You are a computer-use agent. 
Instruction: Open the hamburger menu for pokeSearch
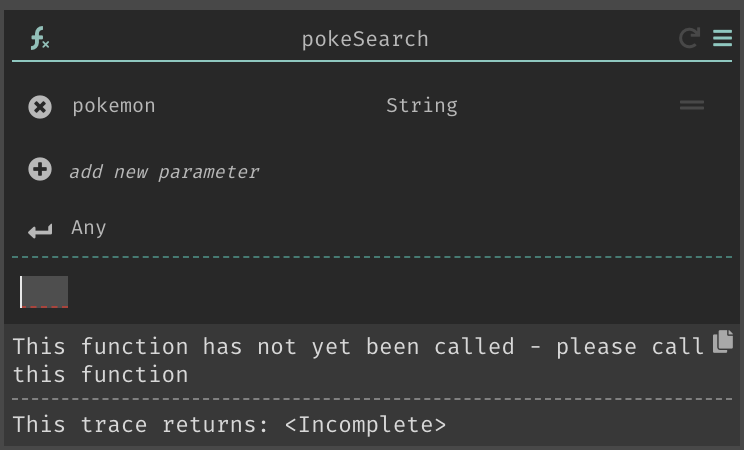[722, 38]
